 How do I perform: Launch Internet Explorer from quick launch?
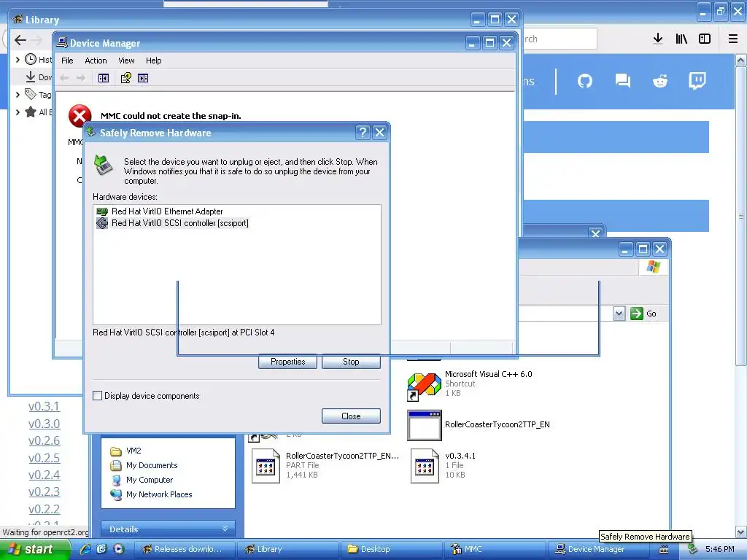click(x=86, y=549)
